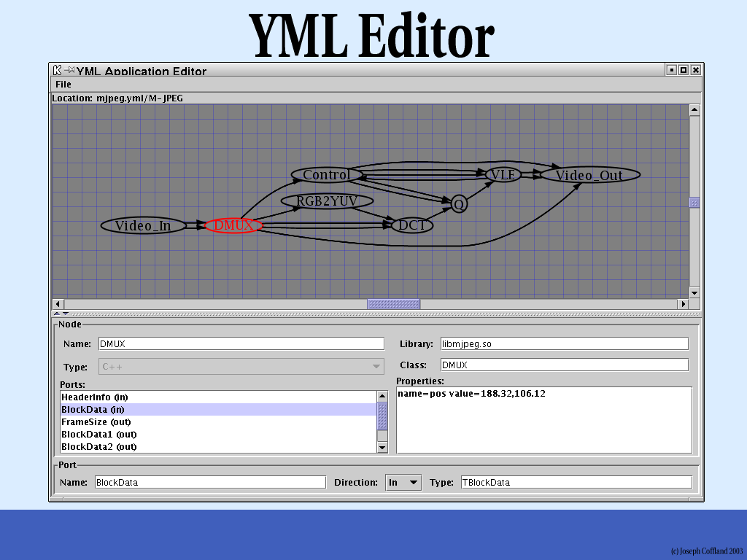Select BlockData (in) port

[x=219, y=410]
